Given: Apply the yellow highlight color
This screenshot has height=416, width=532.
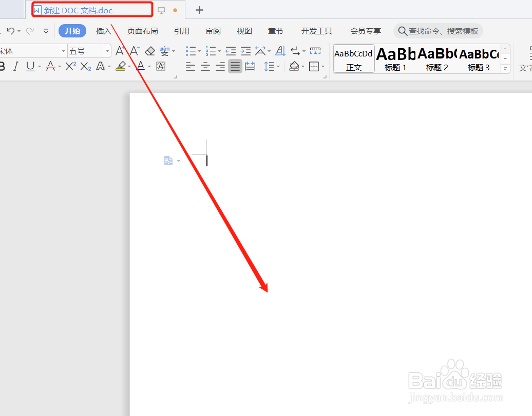Looking at the screenshot, I should click(121, 66).
